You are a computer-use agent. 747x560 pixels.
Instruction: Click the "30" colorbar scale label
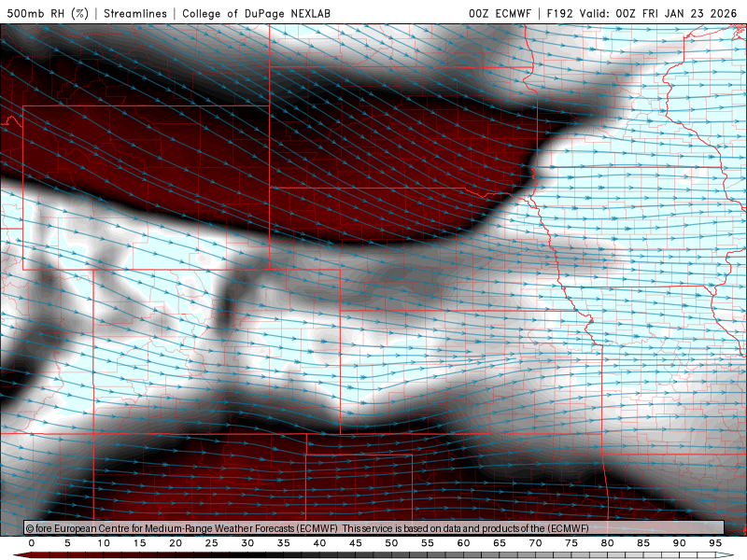pos(247,543)
